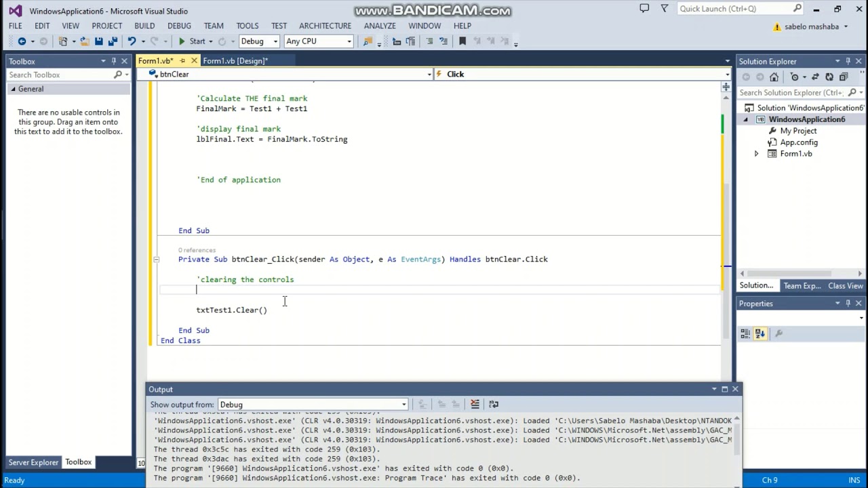Click the Property Pages wrench icon
The height and width of the screenshot is (488, 868).
778,333
